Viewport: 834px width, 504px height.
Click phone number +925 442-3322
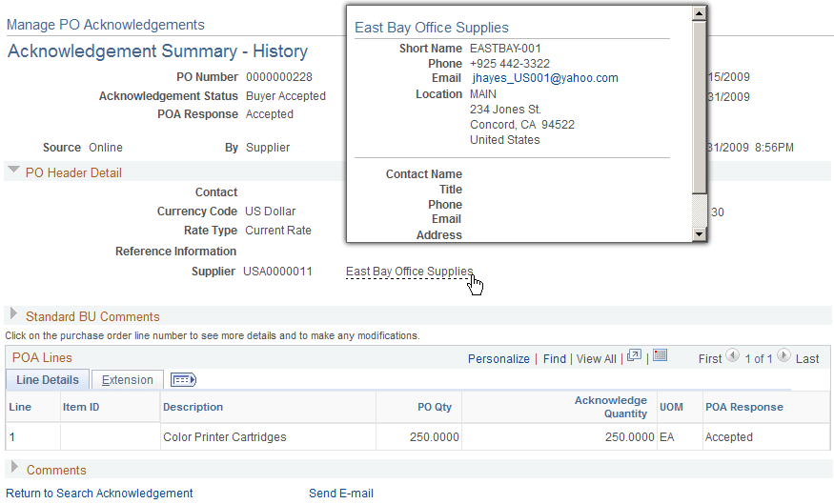point(510,64)
